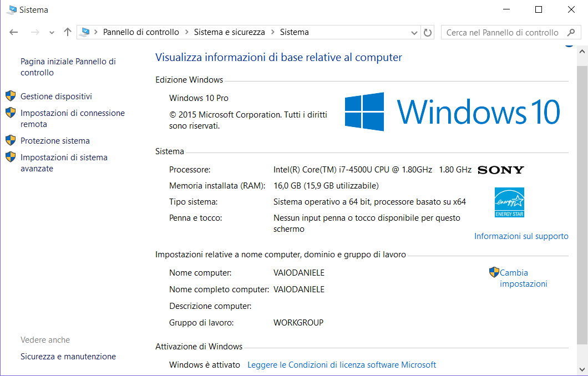Image resolution: width=588 pixels, height=376 pixels.
Task: Open Sicurezza e manutenzione
Action: click(x=68, y=357)
